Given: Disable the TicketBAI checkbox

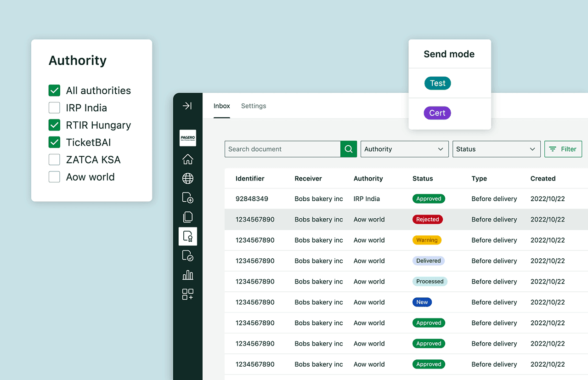Looking at the screenshot, I should [54, 142].
